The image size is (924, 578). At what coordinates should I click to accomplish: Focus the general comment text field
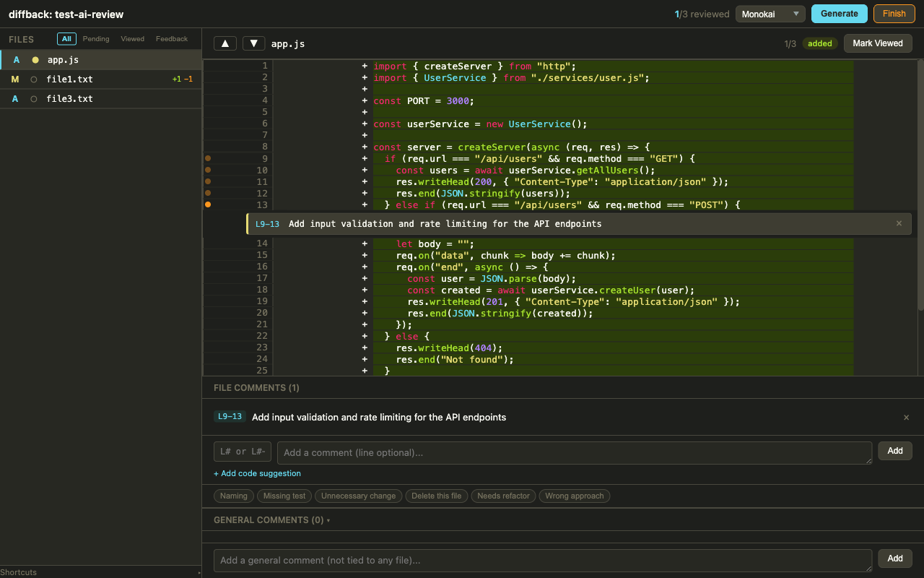pyautogui.click(x=543, y=560)
